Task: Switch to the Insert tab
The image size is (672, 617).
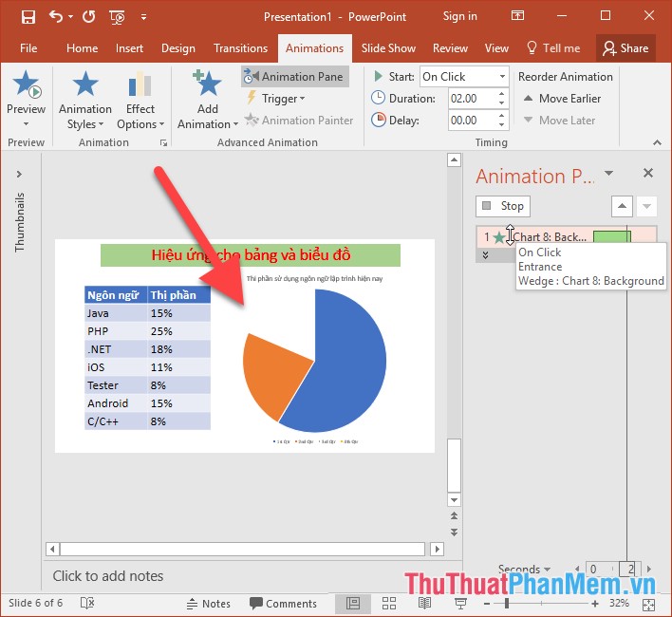Action: click(x=129, y=48)
